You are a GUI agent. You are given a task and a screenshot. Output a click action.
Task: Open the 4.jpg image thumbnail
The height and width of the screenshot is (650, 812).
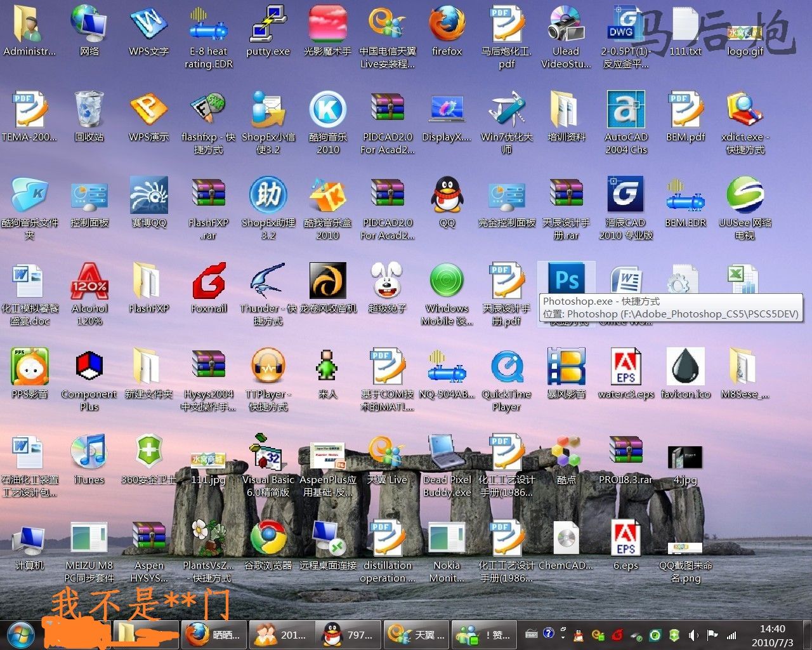(686, 457)
